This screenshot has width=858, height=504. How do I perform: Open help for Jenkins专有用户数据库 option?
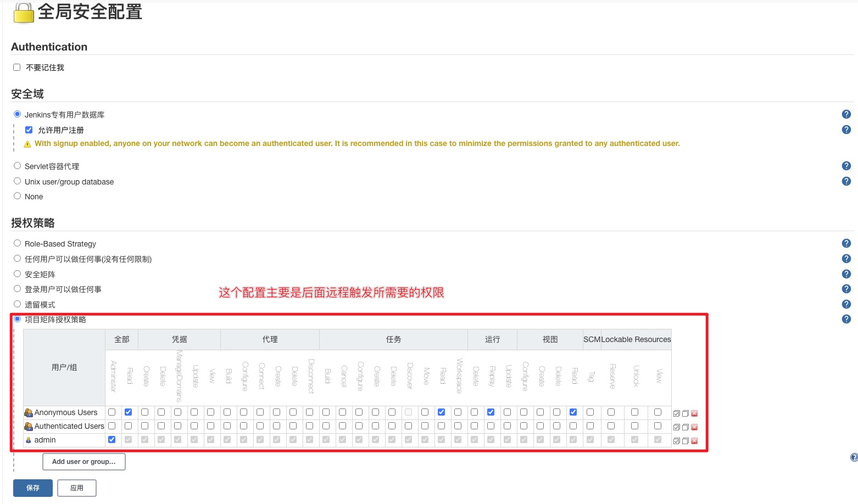(846, 114)
